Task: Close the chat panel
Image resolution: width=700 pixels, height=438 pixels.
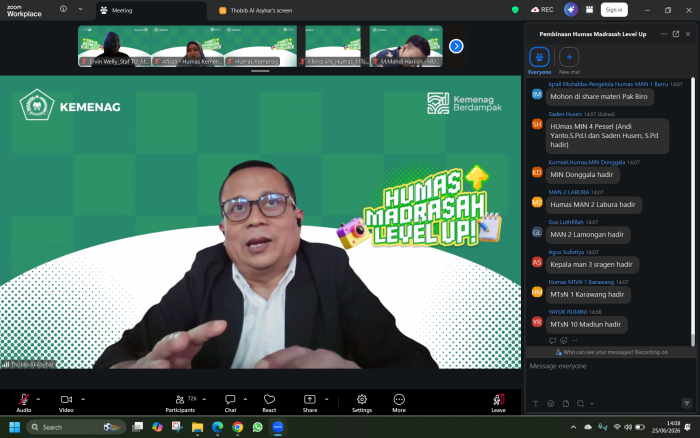Action: point(688,34)
